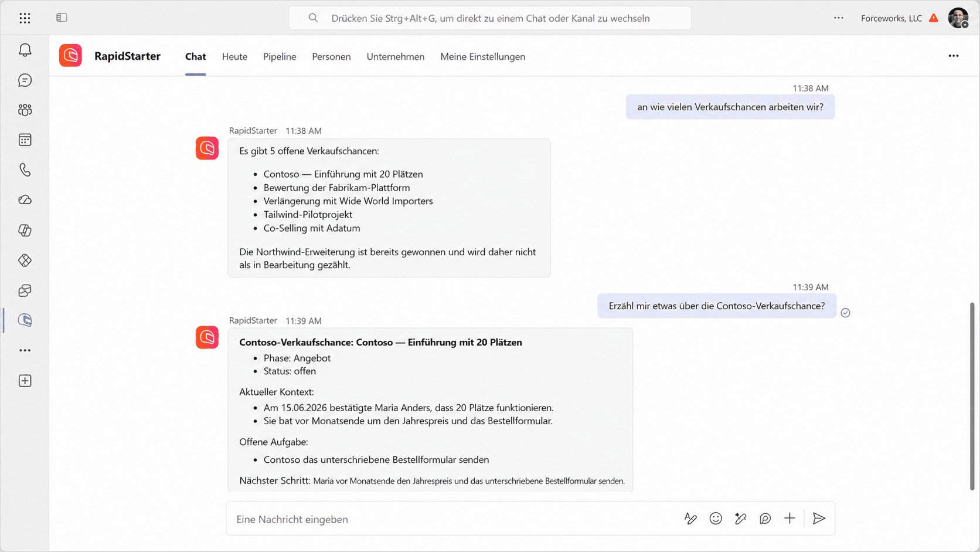Click 'Verlängerung mit Wide World Importers' item

tap(348, 201)
